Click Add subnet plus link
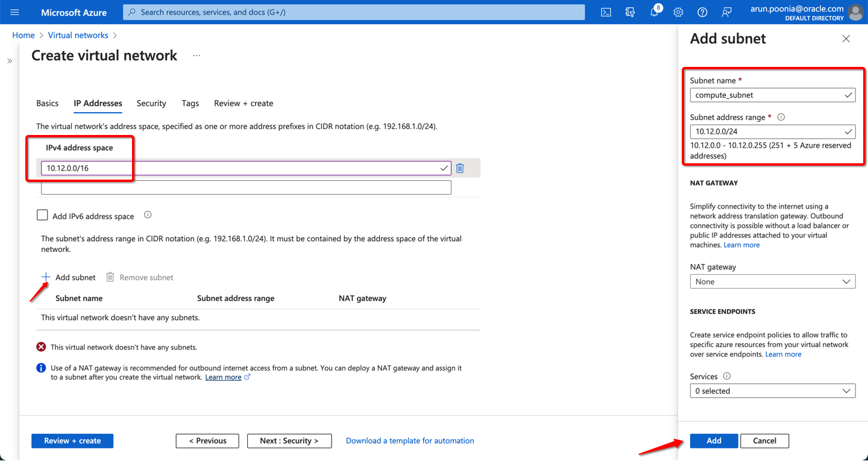868x461 pixels. click(x=69, y=277)
